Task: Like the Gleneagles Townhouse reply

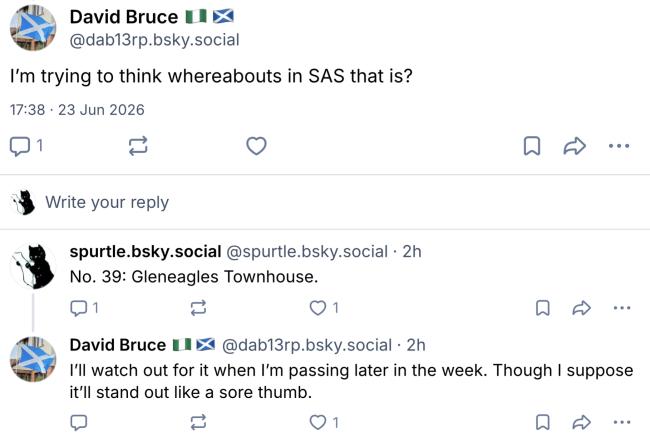Action: 324,308
